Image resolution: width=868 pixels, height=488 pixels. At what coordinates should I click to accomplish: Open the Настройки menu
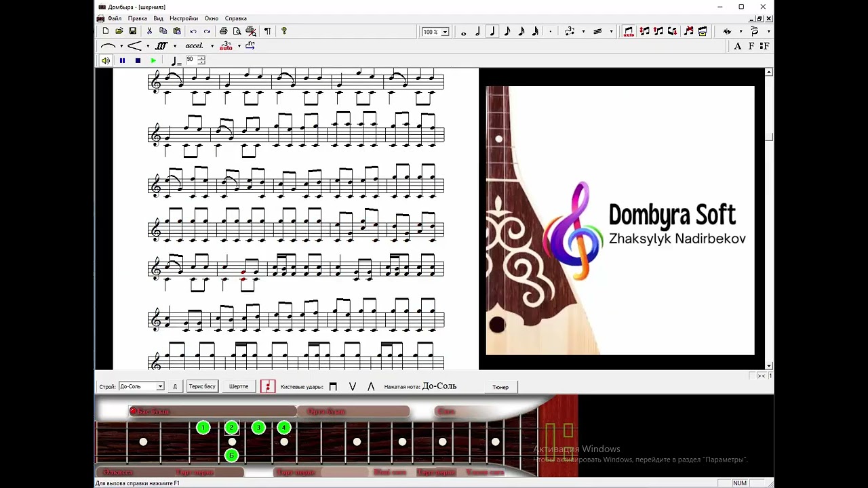click(x=184, y=18)
